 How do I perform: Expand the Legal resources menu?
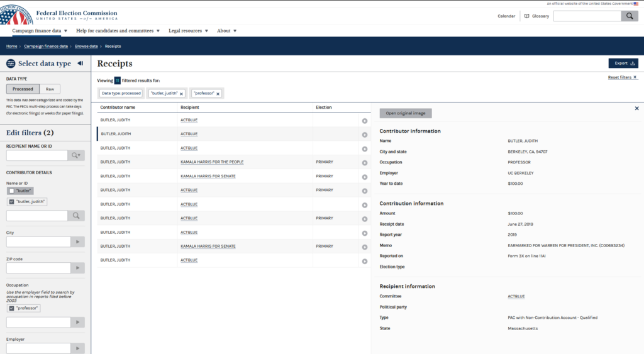coord(188,31)
